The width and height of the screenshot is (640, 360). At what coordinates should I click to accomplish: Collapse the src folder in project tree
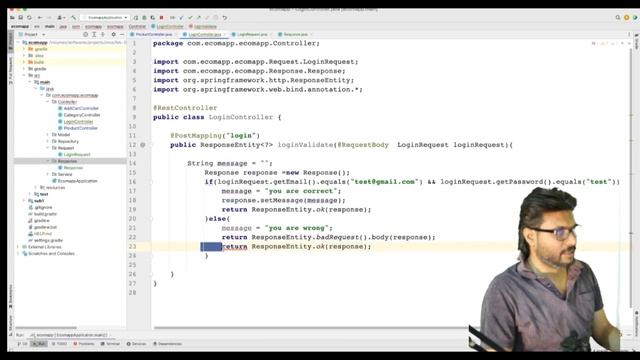tap(24, 75)
